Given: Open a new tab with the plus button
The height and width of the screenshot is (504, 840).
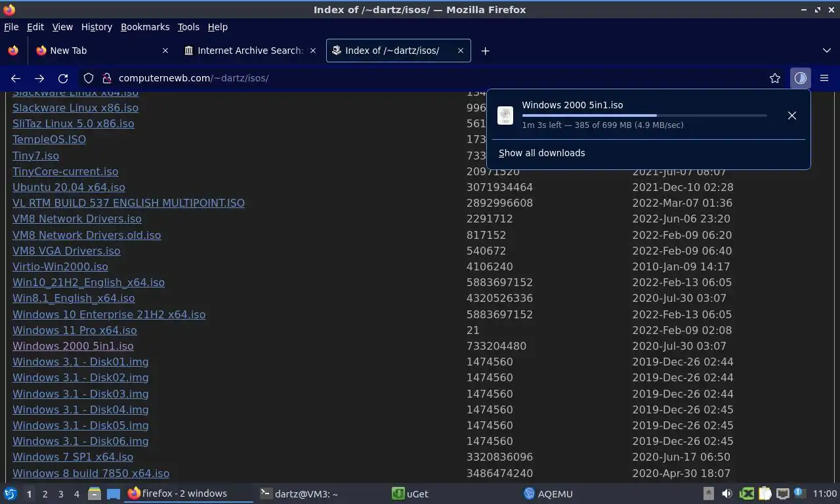Looking at the screenshot, I should 485,51.
